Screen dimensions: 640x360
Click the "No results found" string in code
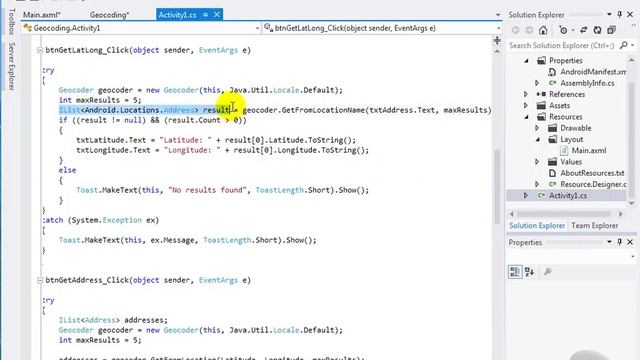click(207, 190)
